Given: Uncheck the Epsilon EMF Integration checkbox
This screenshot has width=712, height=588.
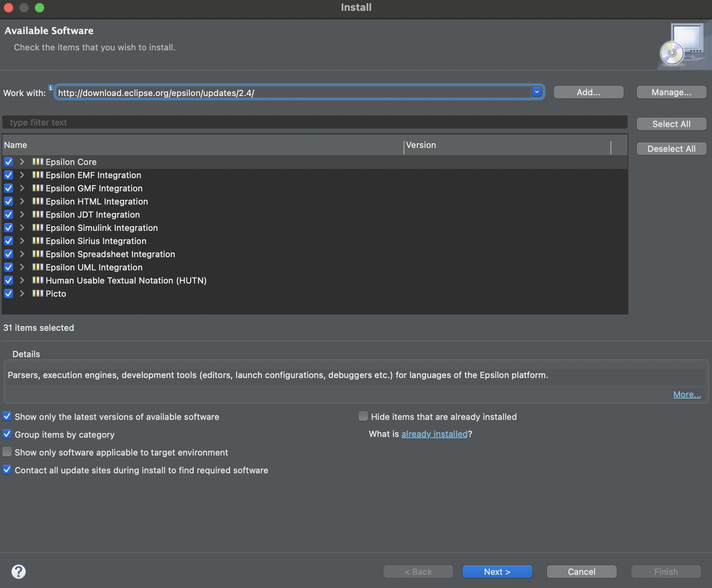Looking at the screenshot, I should (9, 175).
